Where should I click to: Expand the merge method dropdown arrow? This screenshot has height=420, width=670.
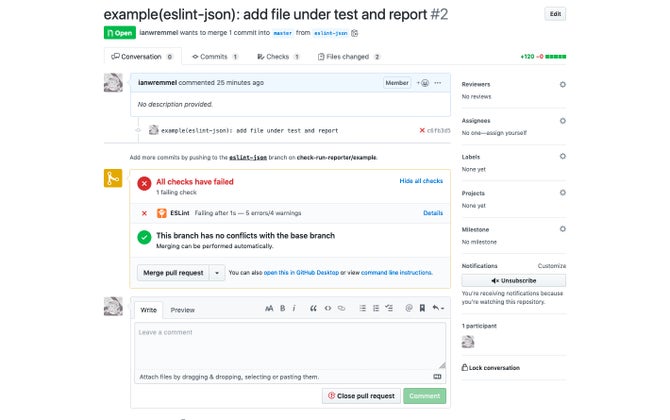click(x=217, y=273)
